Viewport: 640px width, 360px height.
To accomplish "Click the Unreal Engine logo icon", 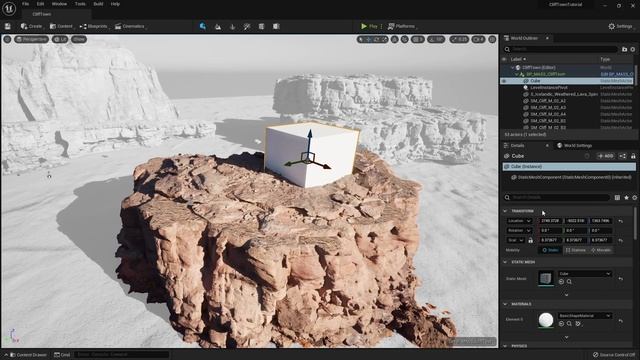I will tap(9, 9).
